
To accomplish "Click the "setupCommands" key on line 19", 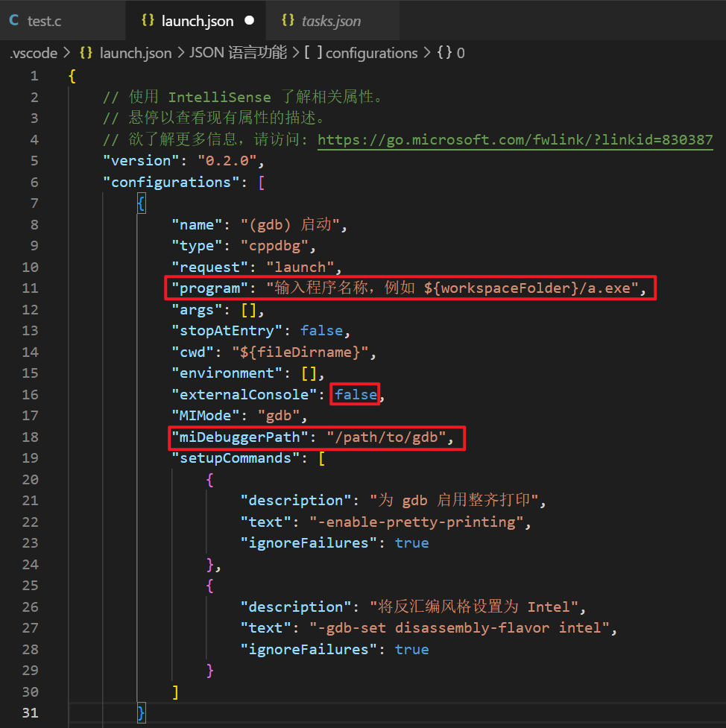I will [x=236, y=459].
